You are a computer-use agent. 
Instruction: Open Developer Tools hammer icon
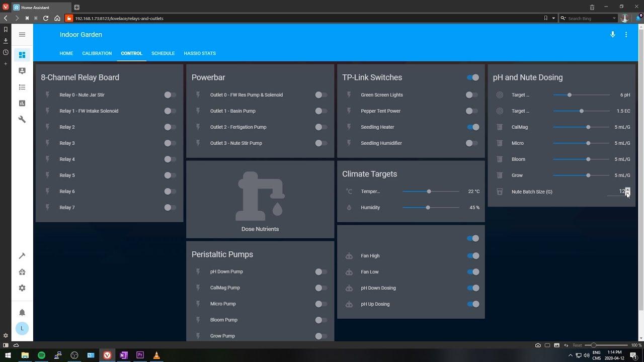point(22,256)
